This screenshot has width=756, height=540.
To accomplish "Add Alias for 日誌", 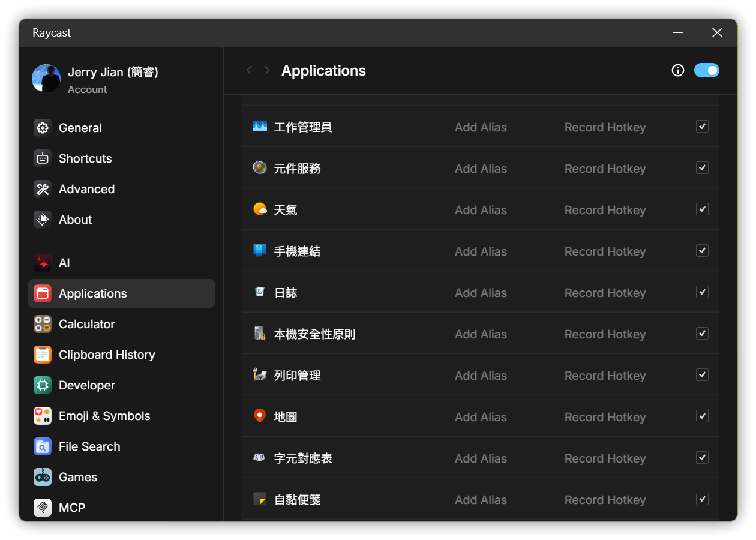I will click(481, 293).
